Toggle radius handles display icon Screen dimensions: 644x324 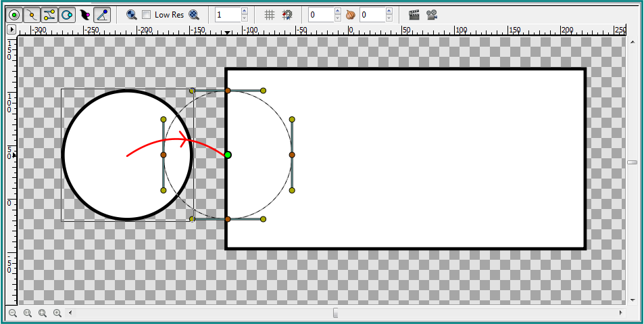tap(67, 15)
